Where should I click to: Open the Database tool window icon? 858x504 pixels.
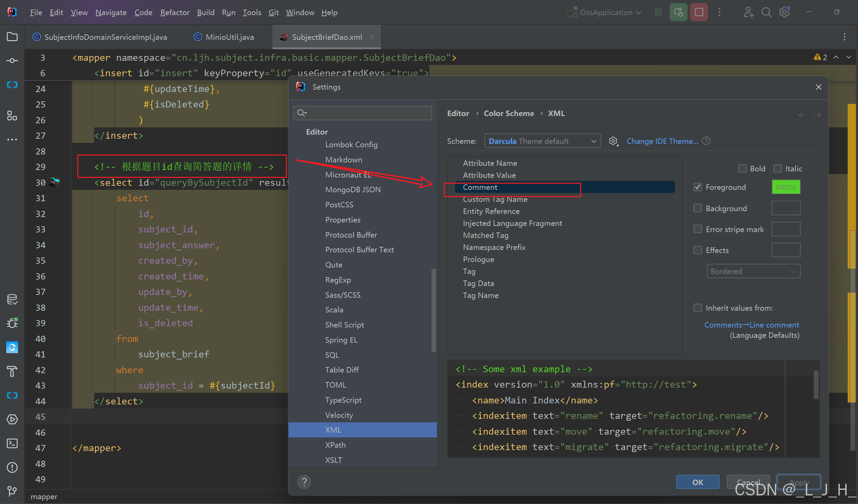click(12, 299)
